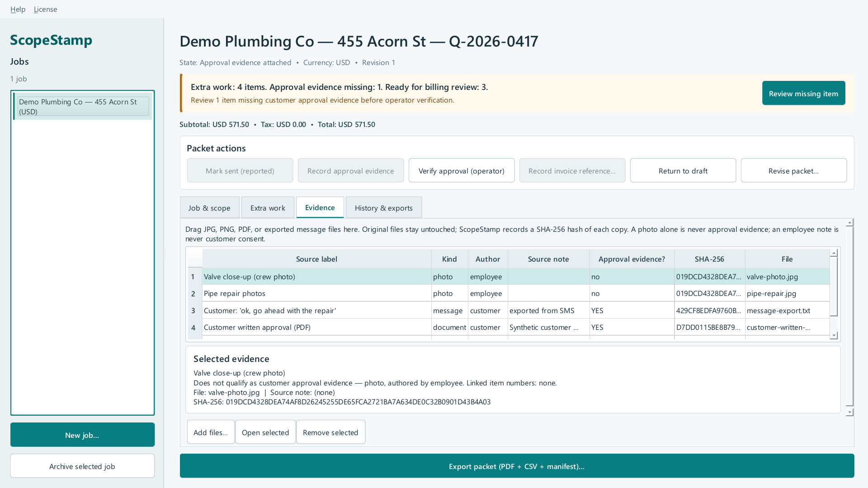
Task: Click the SHA-256 column header
Action: pyautogui.click(x=709, y=259)
